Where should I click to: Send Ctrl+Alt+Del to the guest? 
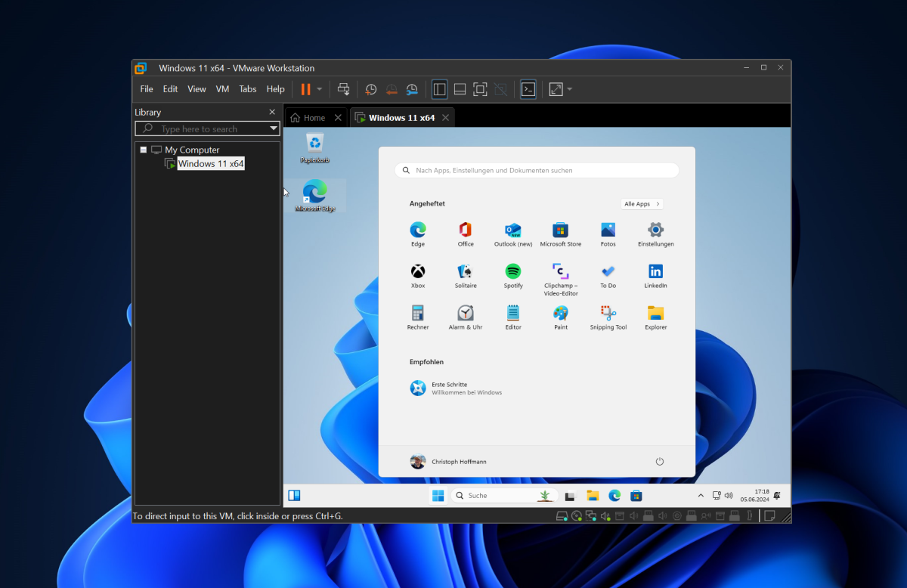343,88
